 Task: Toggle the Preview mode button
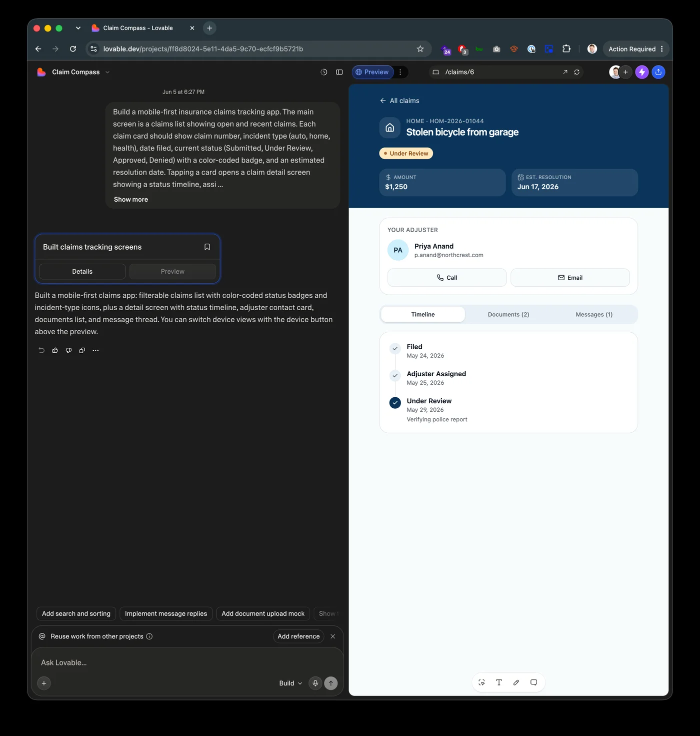tap(372, 72)
